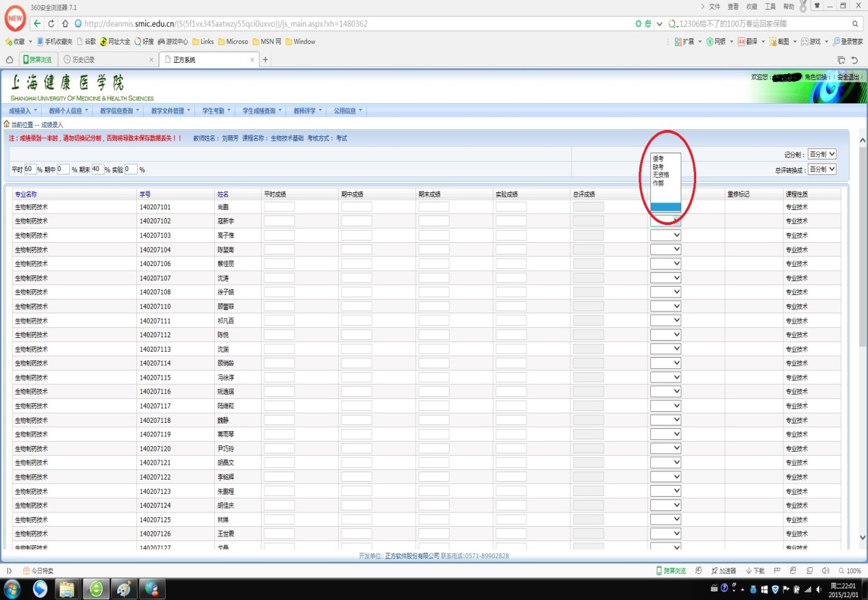Switch to the 正方系统 tab
The image size is (868, 600).
209,60
